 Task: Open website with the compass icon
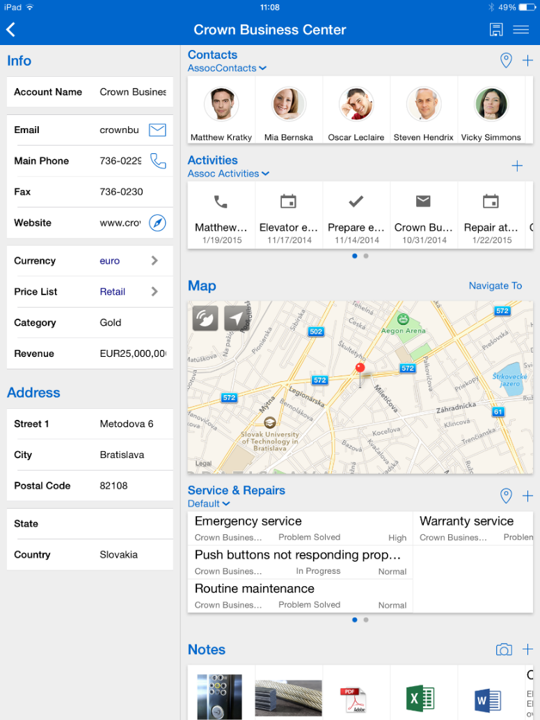158,223
